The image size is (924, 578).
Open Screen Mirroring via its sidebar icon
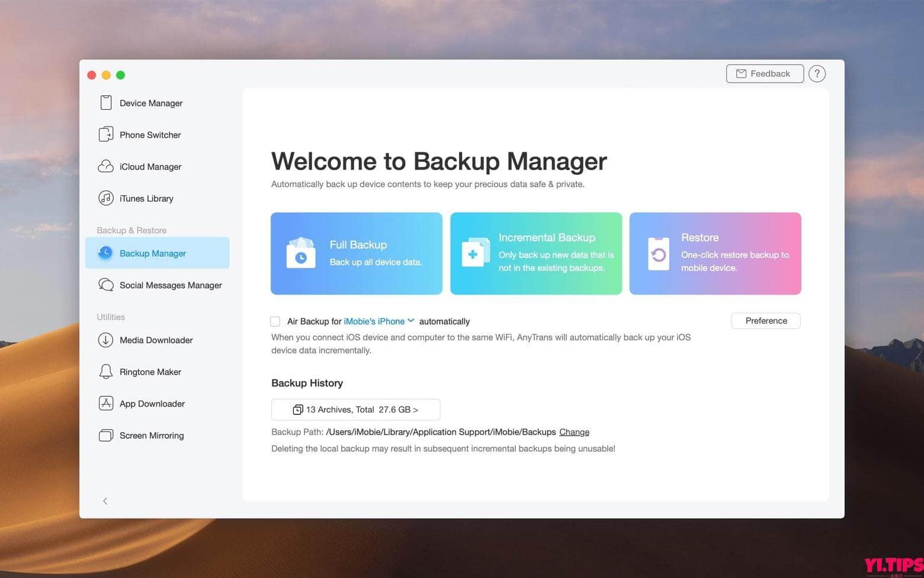(105, 436)
